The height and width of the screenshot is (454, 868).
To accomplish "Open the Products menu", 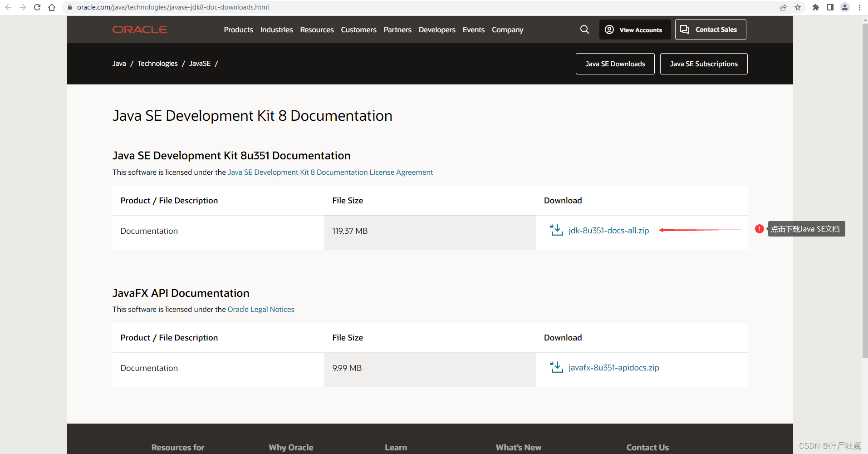I will 238,30.
